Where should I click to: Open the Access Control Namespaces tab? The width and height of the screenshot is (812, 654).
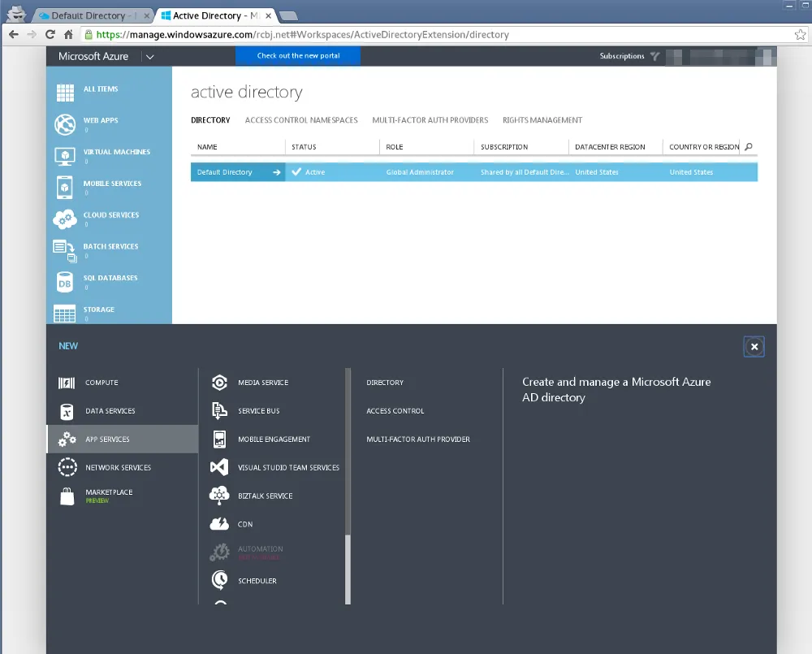301,120
